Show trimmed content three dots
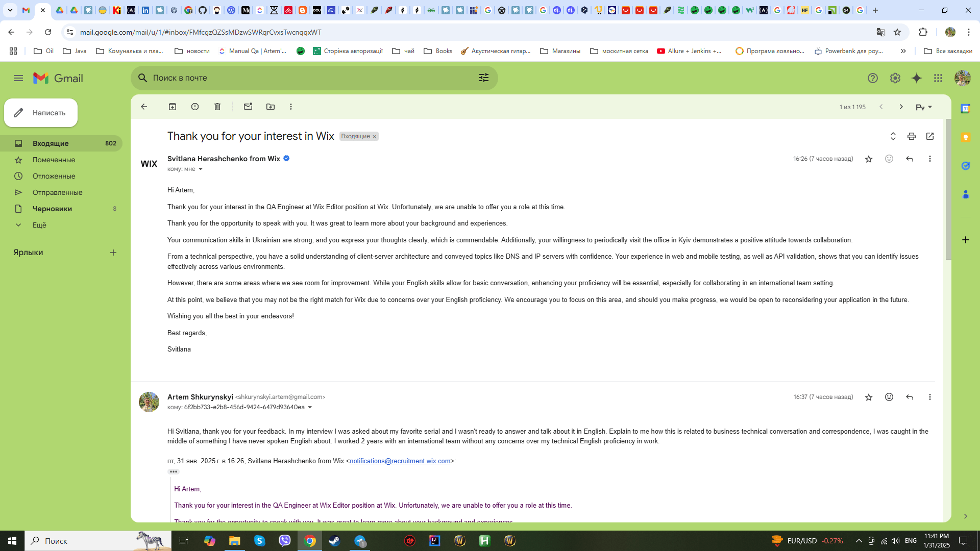980x551 pixels. click(174, 472)
